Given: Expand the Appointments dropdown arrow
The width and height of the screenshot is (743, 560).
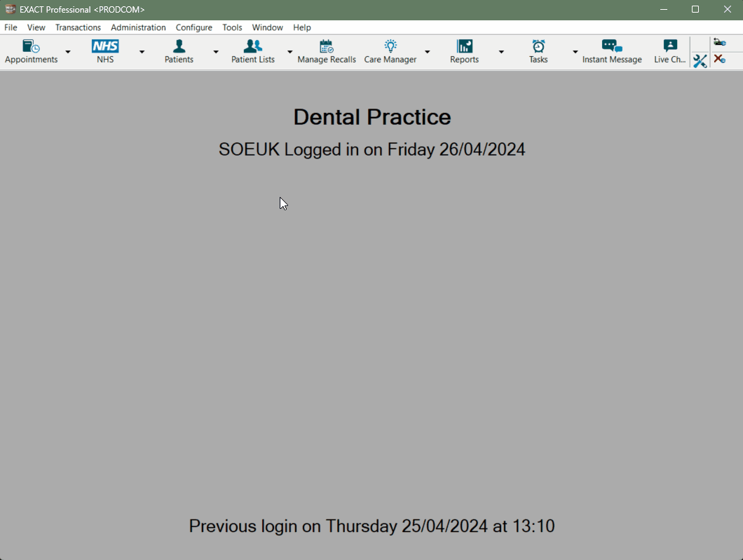Looking at the screenshot, I should point(67,52).
